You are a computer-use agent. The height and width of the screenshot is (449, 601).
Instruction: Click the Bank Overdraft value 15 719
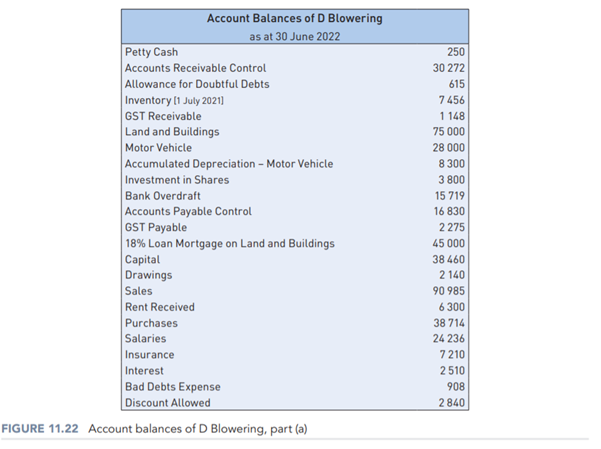pyautogui.click(x=449, y=196)
